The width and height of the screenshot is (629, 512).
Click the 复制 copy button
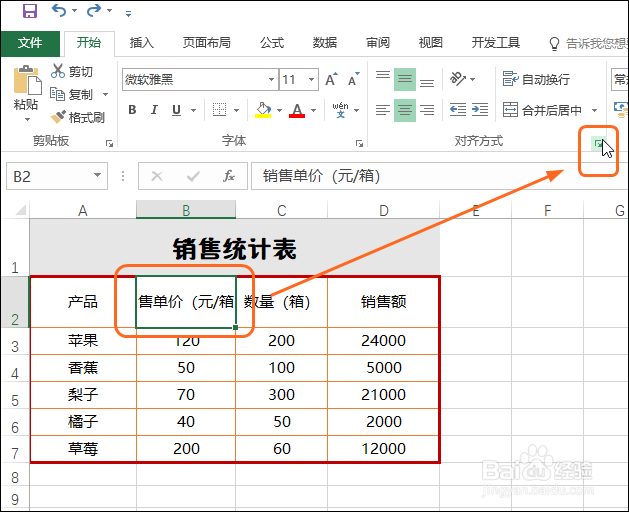point(72,94)
